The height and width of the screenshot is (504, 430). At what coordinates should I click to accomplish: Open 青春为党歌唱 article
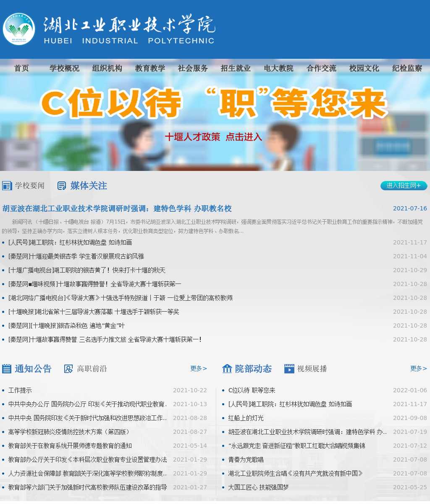pos(246,459)
